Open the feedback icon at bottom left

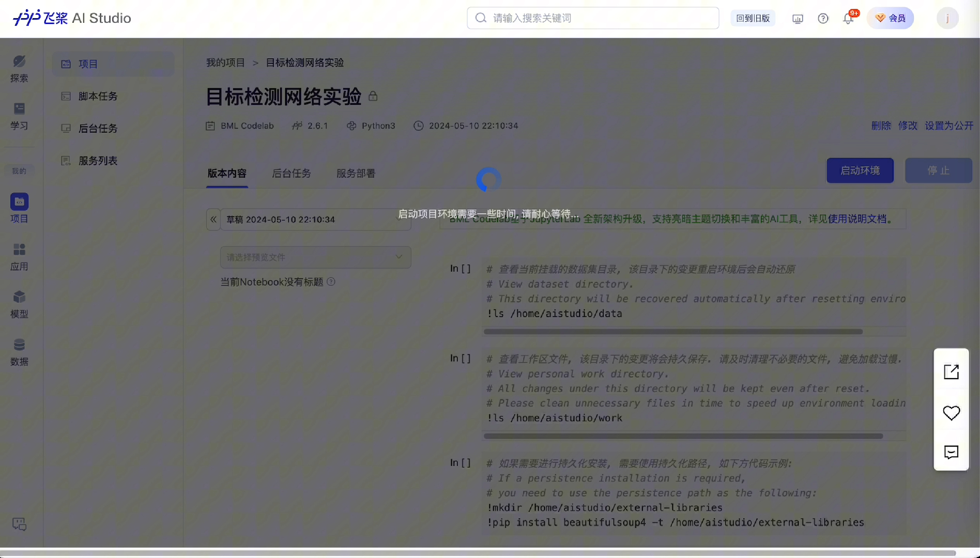click(x=19, y=524)
